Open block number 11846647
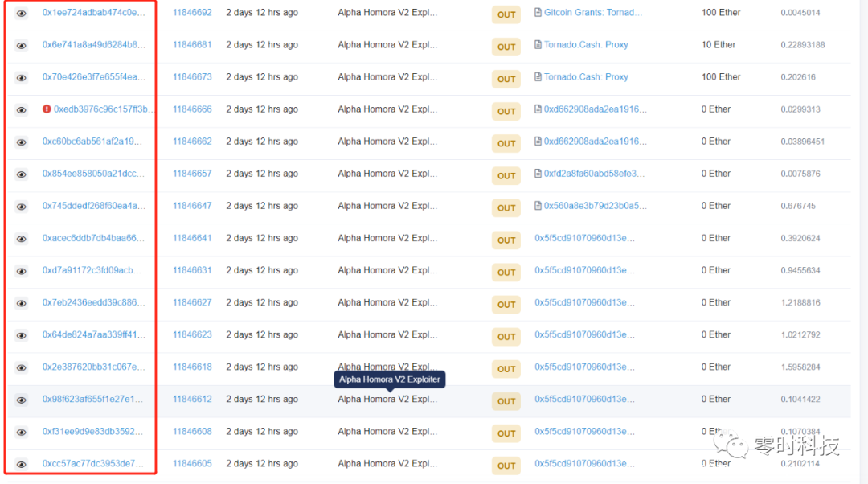Viewport: 868px width, 484px height. (x=192, y=206)
